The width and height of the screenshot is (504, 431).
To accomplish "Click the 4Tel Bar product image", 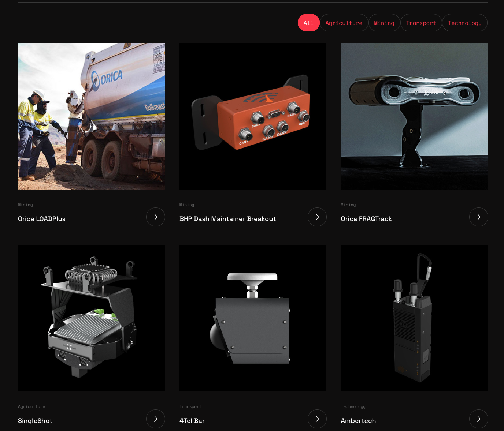I will tap(253, 318).
